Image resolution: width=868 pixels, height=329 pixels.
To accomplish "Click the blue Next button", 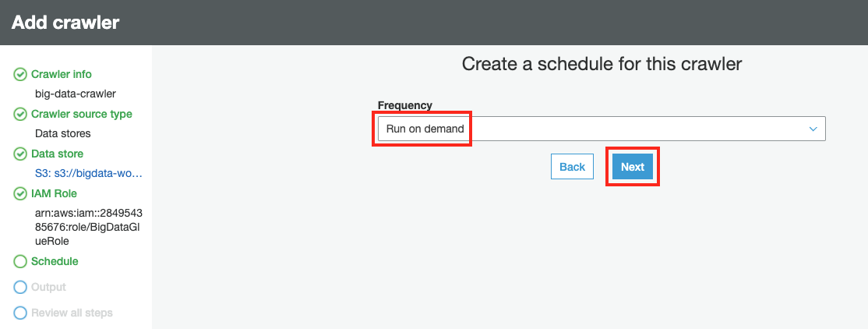I will [632, 167].
